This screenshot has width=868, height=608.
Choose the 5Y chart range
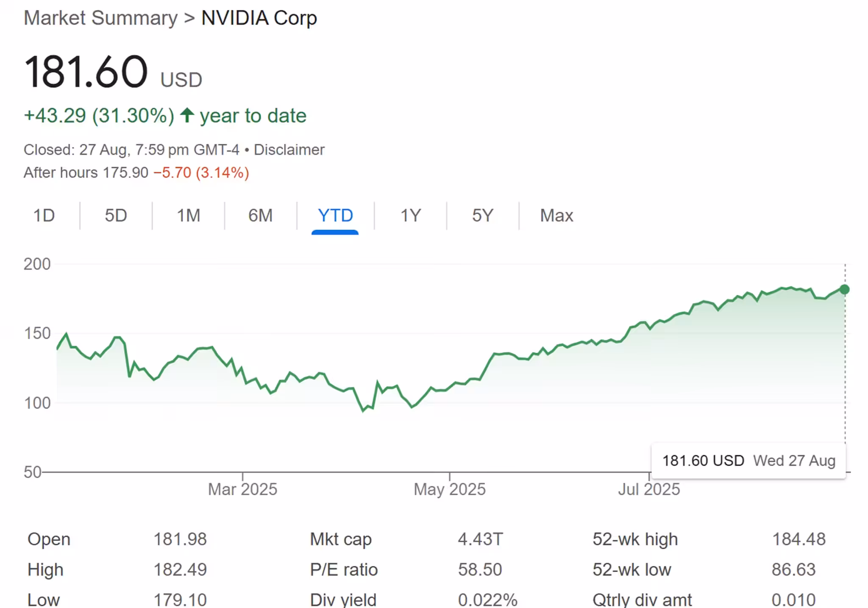pyautogui.click(x=482, y=215)
